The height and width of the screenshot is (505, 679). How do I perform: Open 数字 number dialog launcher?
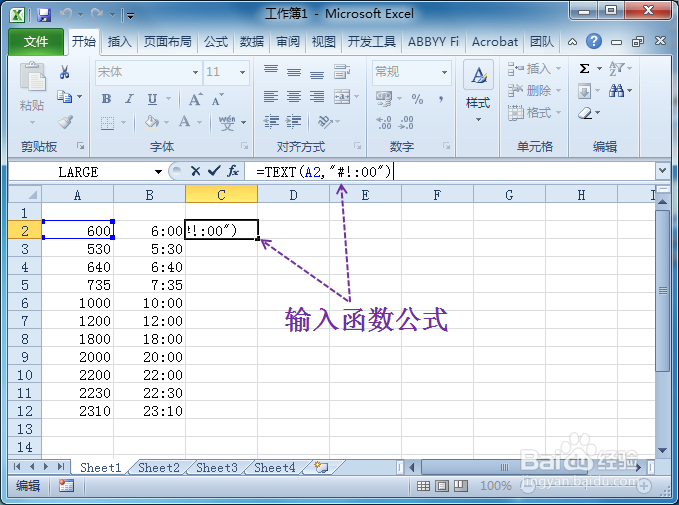pos(446,146)
